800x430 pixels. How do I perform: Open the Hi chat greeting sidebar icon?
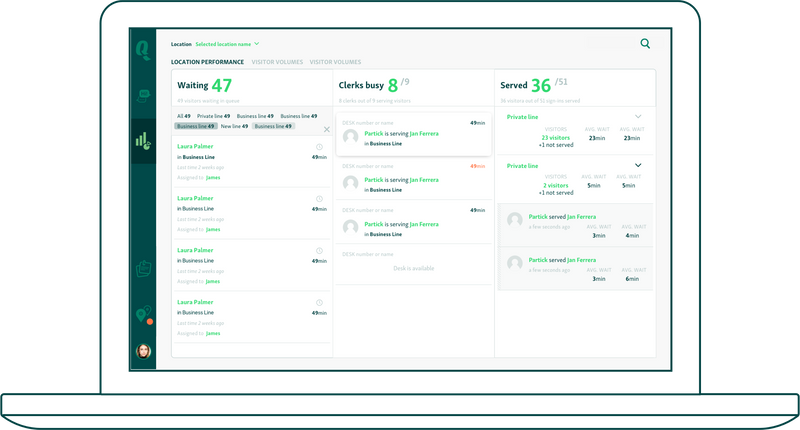(x=143, y=95)
